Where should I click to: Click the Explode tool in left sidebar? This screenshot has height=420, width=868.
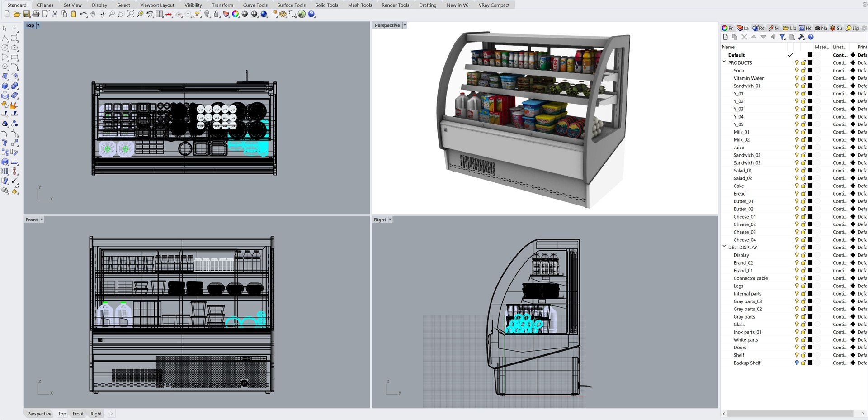14,105
